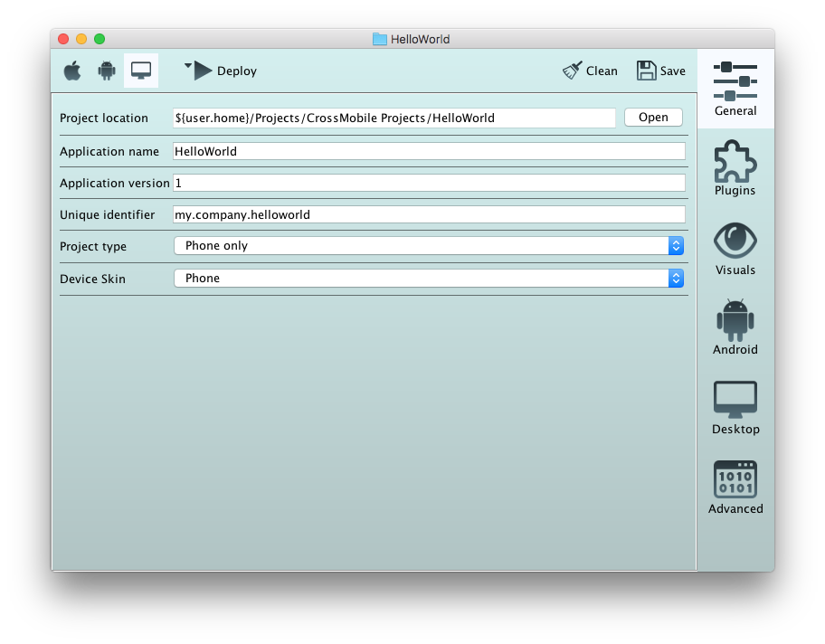
Task: Select the Apple iOS target icon
Action: click(x=72, y=71)
